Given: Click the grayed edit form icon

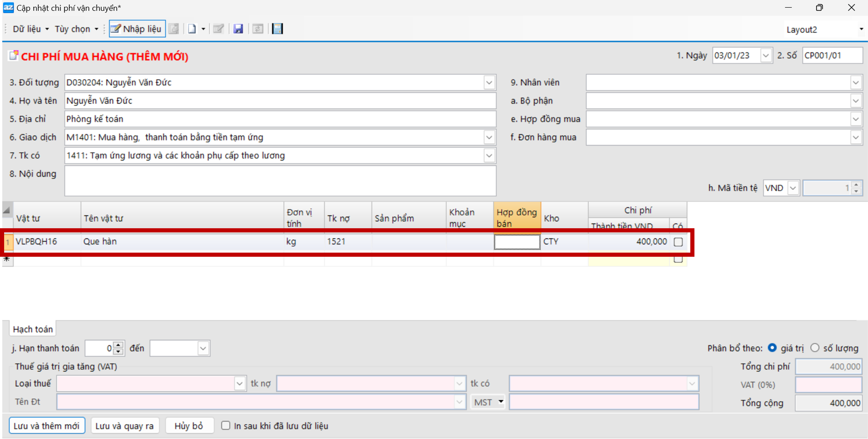Looking at the screenshot, I should coord(218,29).
